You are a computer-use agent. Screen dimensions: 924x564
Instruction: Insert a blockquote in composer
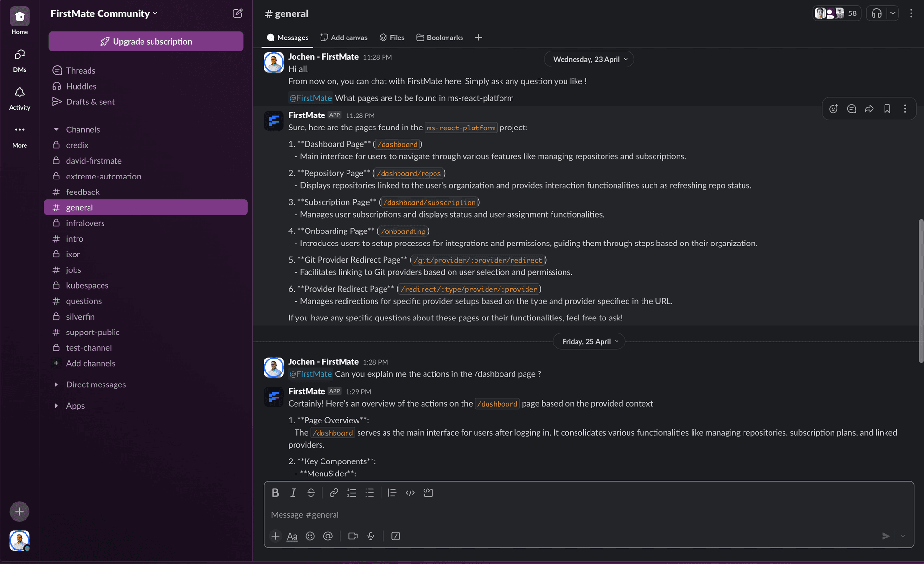coord(392,493)
